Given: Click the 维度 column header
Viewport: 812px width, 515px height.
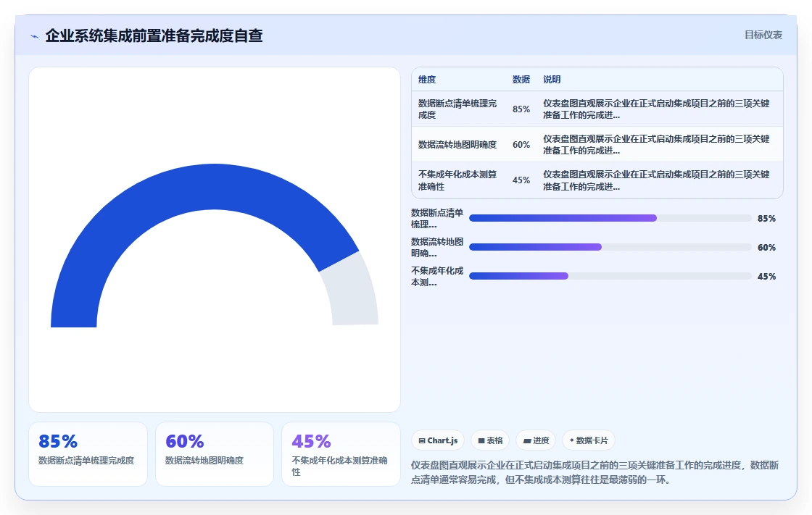Looking at the screenshot, I should [x=427, y=79].
